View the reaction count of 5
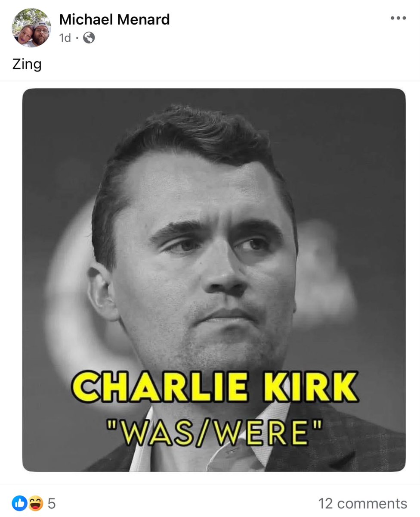420x517 pixels. click(x=51, y=503)
